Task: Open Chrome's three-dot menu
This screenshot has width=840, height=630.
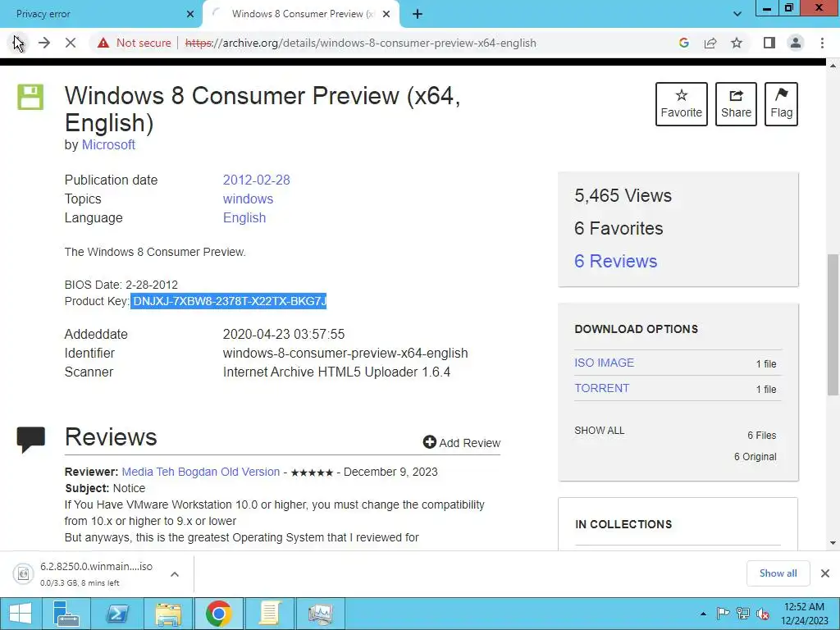Action: [822, 43]
